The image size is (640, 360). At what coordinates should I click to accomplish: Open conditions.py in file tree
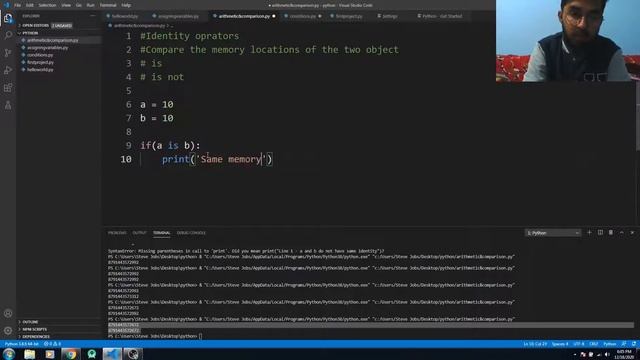(x=40, y=55)
